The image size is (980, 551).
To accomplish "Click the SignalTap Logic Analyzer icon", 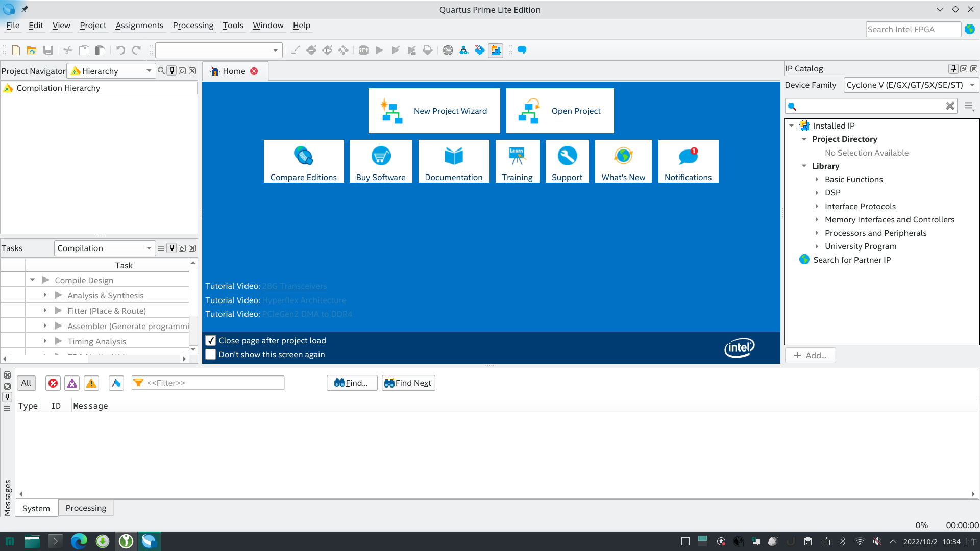I will (480, 50).
